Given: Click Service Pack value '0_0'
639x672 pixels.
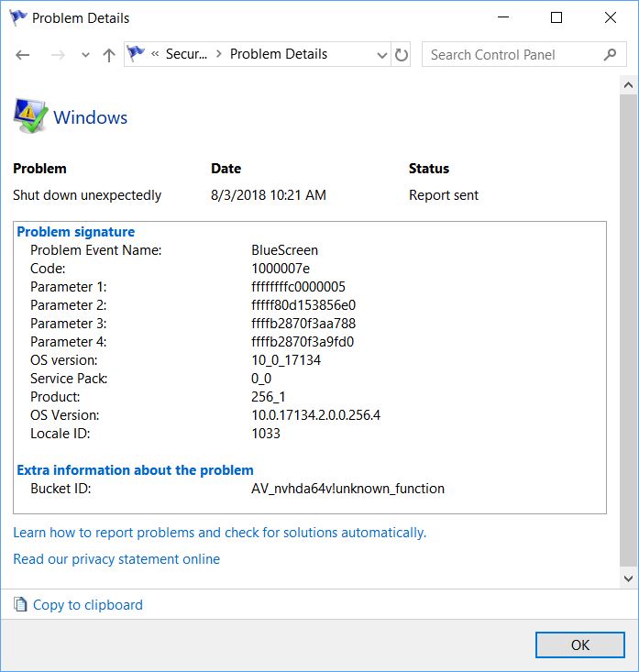Looking at the screenshot, I should click(261, 379).
